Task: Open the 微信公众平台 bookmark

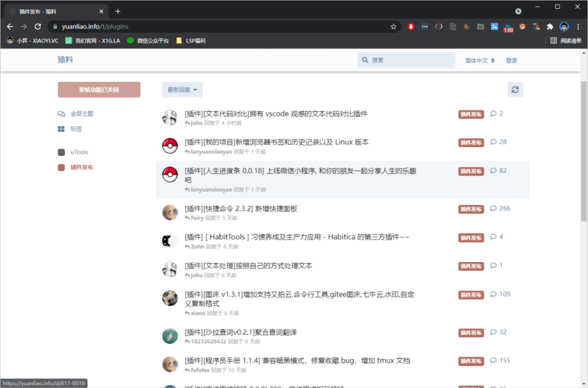Action: pos(148,40)
